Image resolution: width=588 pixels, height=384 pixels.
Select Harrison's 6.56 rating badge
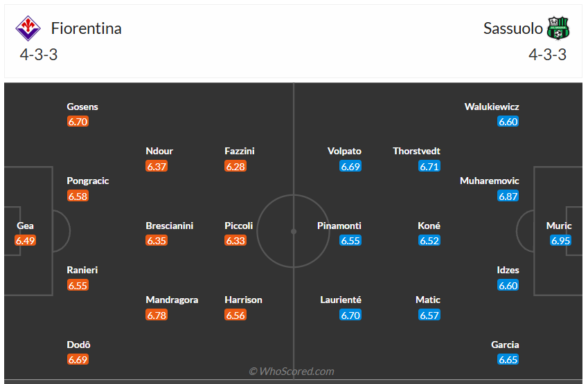point(235,315)
